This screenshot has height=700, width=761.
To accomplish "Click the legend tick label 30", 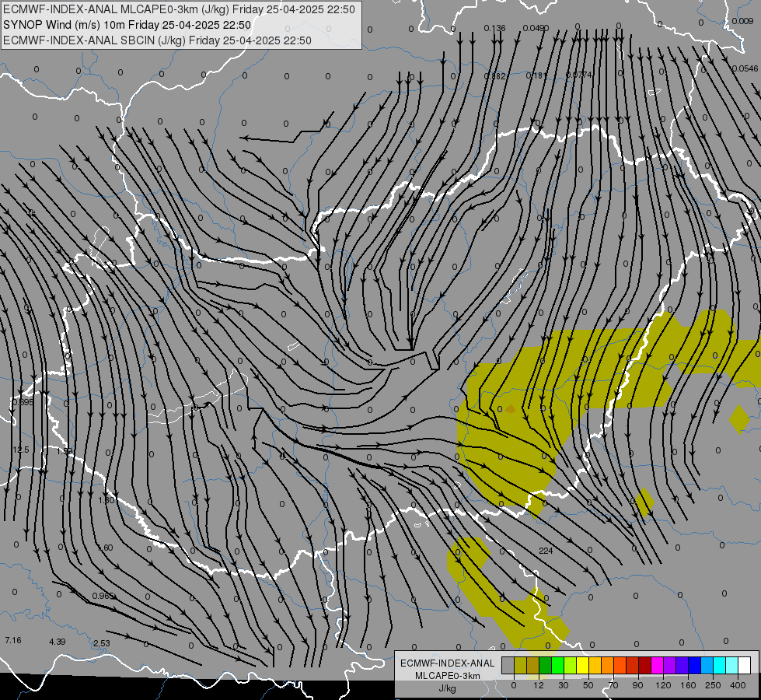I will coord(564,685).
